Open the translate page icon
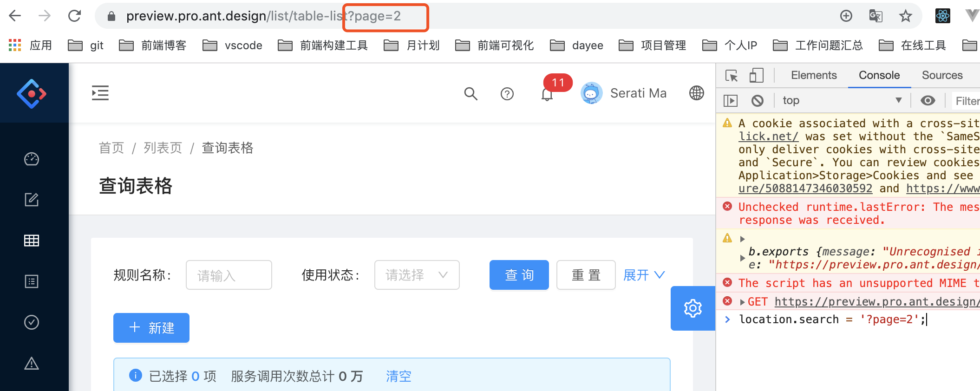 tap(875, 16)
